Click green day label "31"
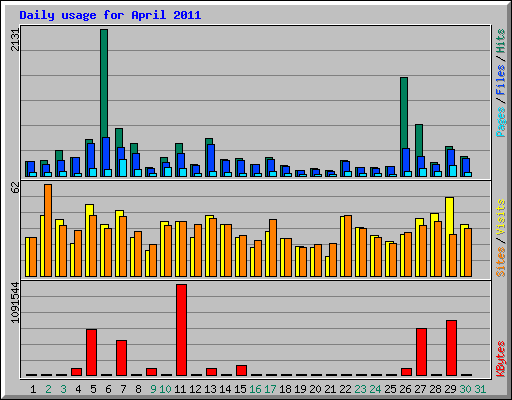The height and width of the screenshot is (400, 512). coord(480,389)
